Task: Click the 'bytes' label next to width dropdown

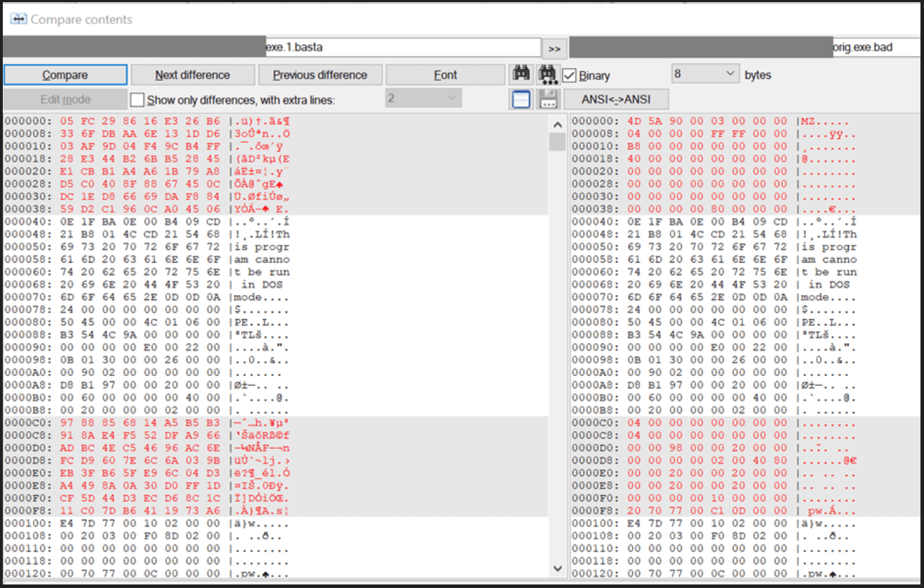Action: (x=758, y=75)
